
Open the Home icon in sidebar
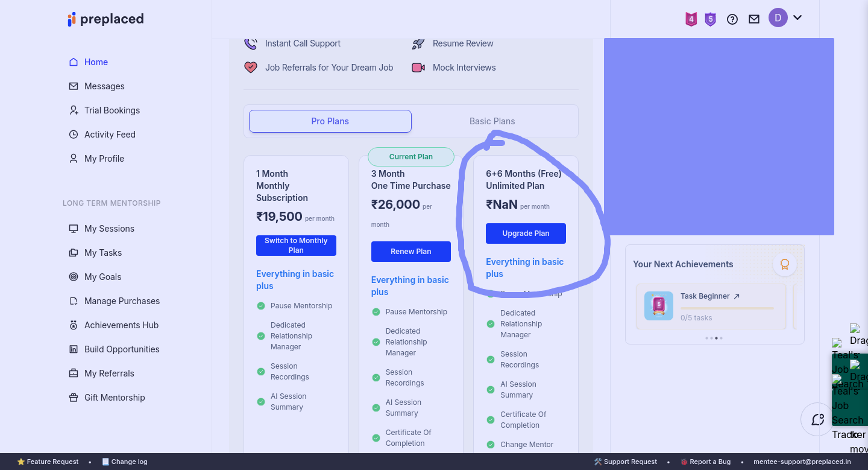(74, 62)
